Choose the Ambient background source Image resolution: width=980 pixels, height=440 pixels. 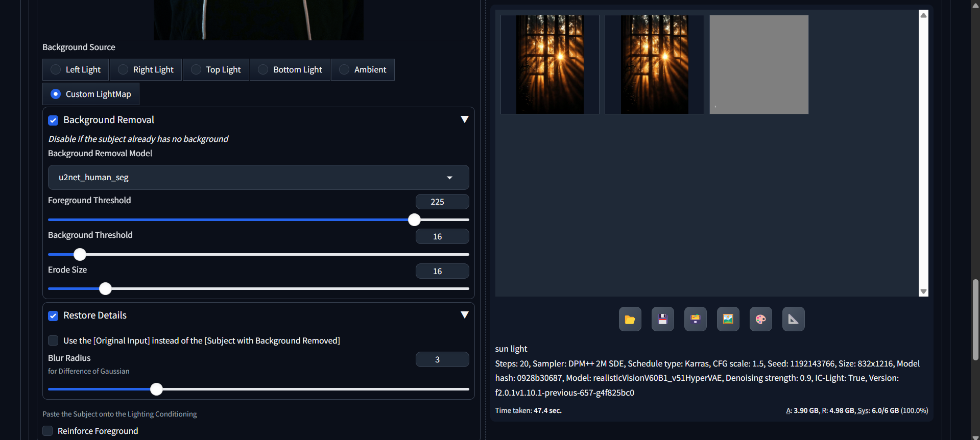point(344,69)
